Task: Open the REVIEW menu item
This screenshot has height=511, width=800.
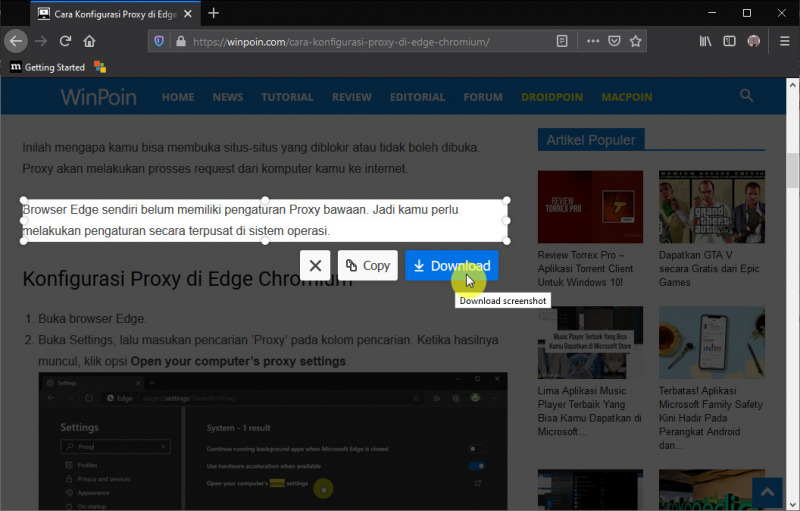Action: 352,97
